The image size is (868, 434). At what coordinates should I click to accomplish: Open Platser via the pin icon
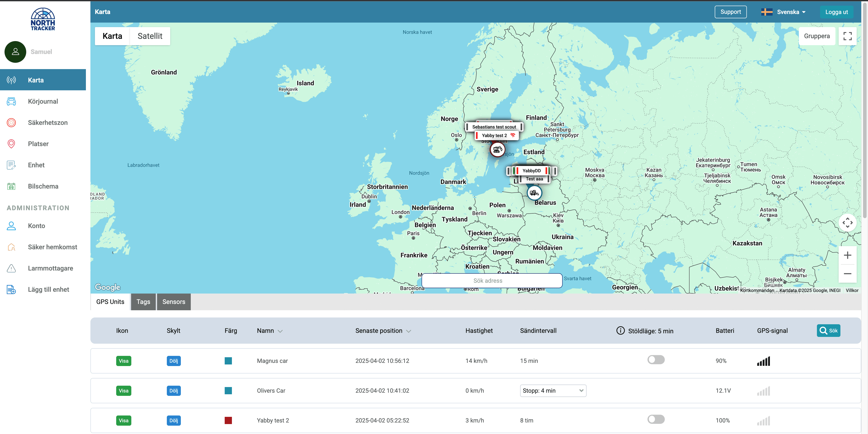click(11, 144)
